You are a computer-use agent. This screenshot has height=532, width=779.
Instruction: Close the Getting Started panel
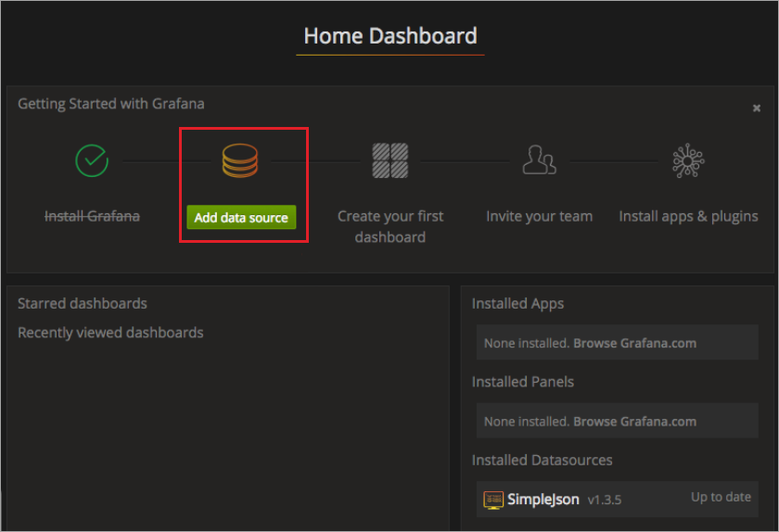756,108
